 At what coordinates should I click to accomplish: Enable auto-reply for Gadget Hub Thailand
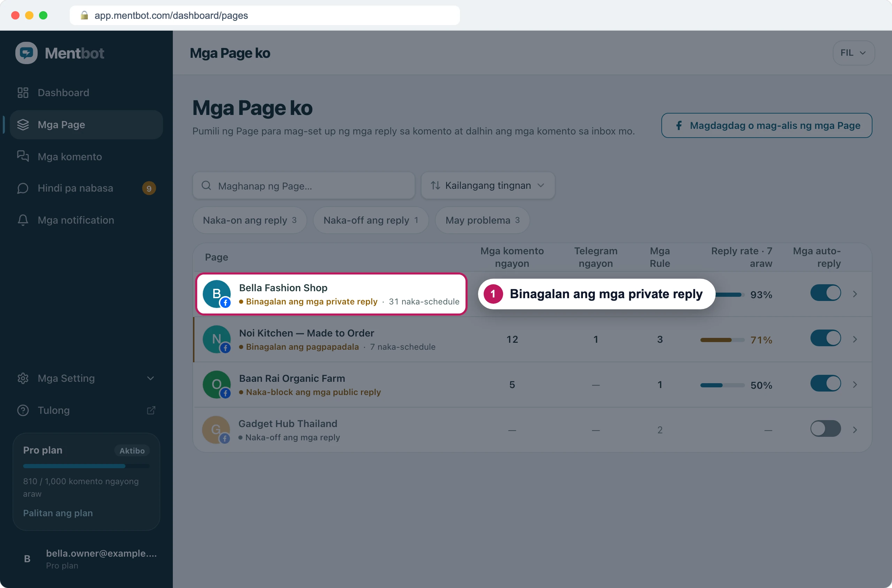(825, 429)
